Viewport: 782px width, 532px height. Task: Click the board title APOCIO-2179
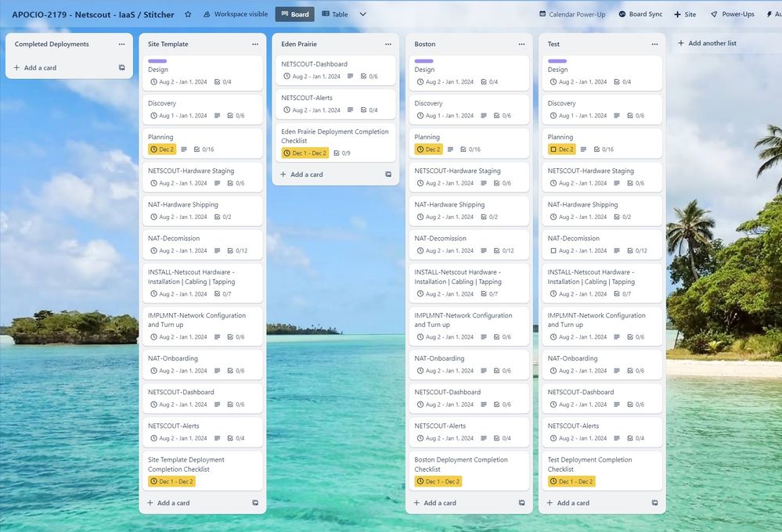pos(93,14)
